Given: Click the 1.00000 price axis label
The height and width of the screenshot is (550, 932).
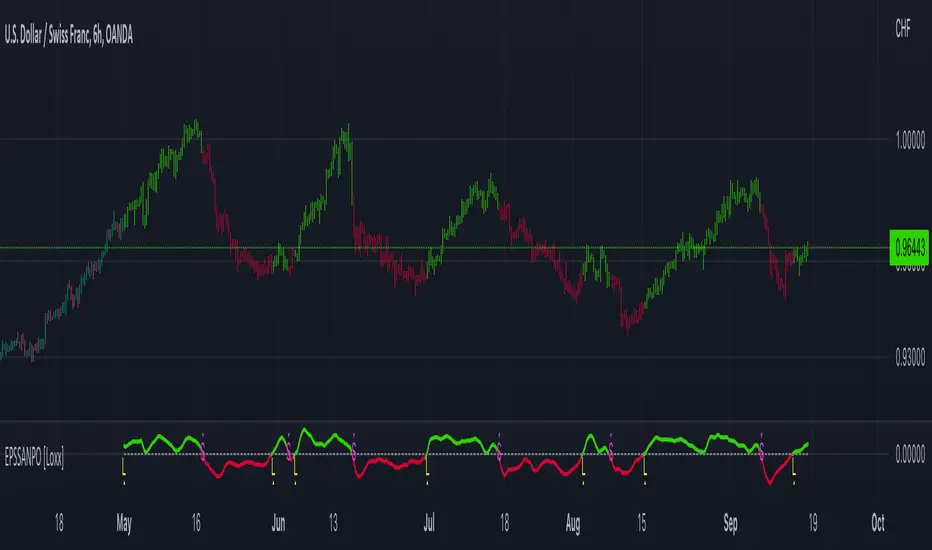Looking at the screenshot, I should tap(910, 140).
